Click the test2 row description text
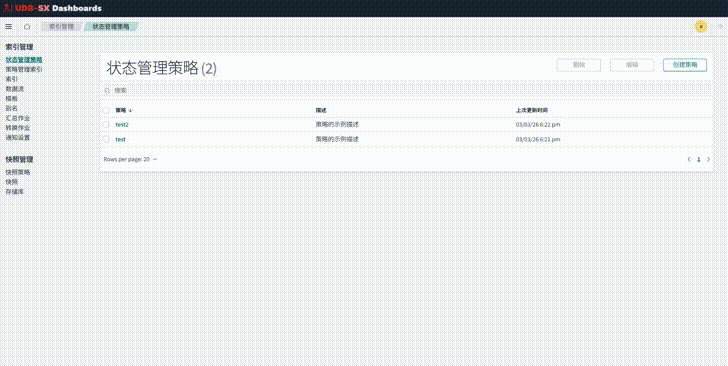 337,124
